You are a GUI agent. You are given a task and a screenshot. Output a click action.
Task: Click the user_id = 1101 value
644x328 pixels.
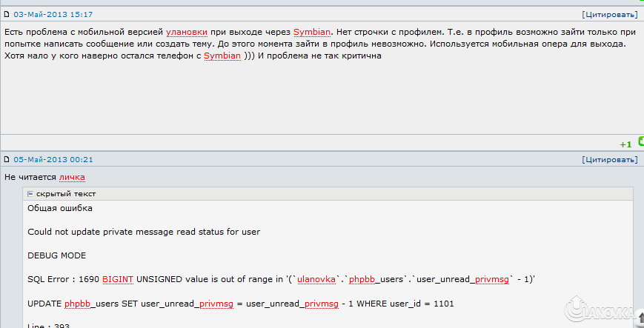click(x=422, y=304)
